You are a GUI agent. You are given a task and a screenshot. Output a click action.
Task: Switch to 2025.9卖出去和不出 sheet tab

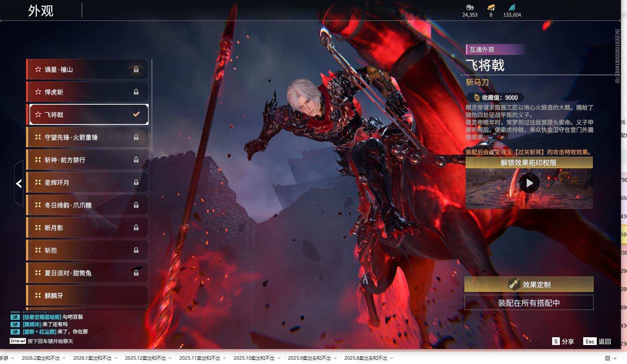point(309,358)
